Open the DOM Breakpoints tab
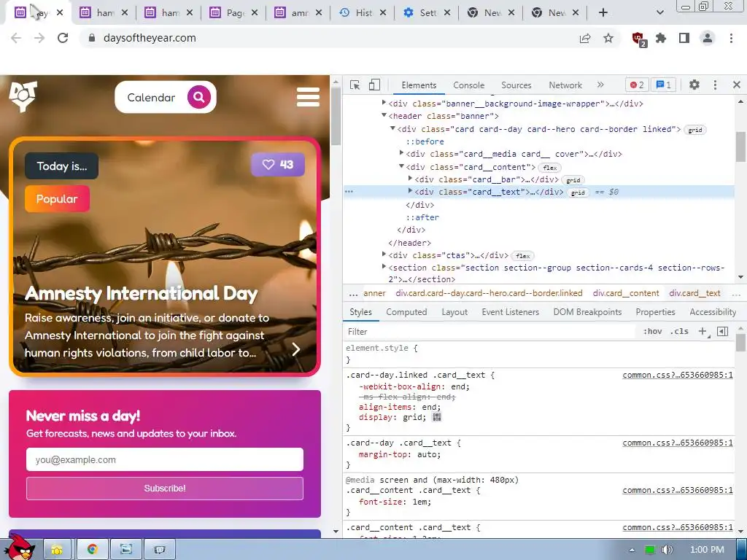Screen dimensions: 747x560 tap(587, 312)
